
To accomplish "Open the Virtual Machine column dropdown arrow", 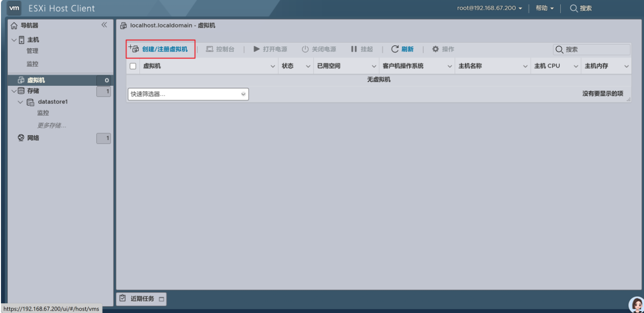I will pos(273,66).
